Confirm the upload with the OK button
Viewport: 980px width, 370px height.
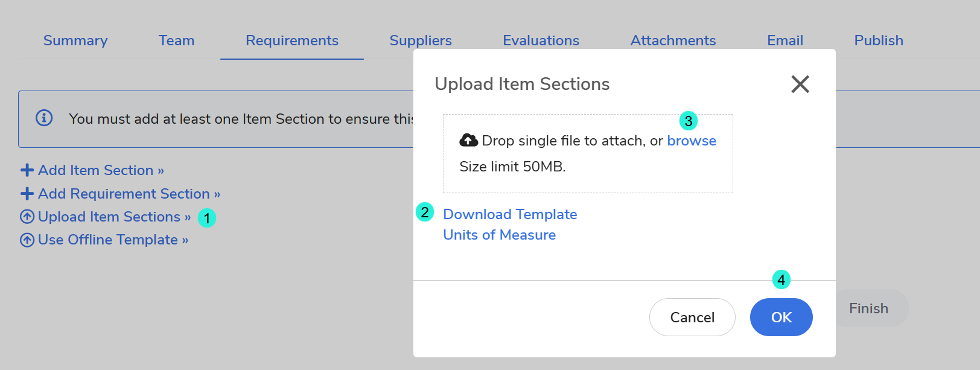pos(781,317)
